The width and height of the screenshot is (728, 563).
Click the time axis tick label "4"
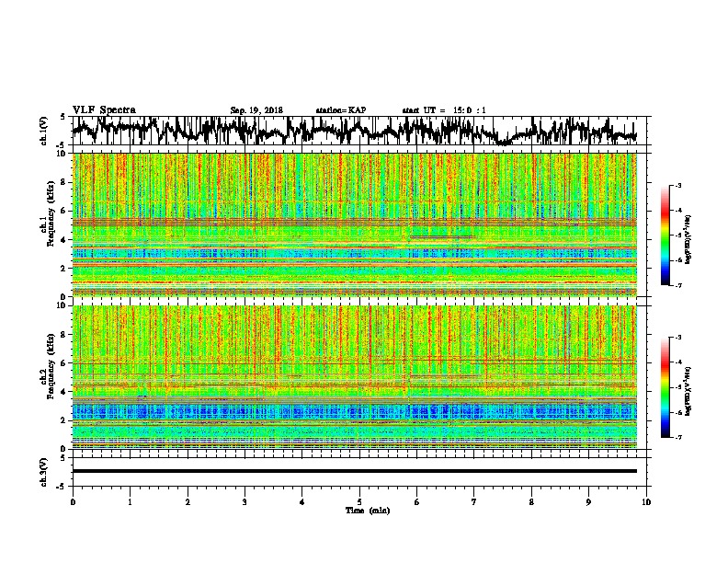click(x=302, y=501)
